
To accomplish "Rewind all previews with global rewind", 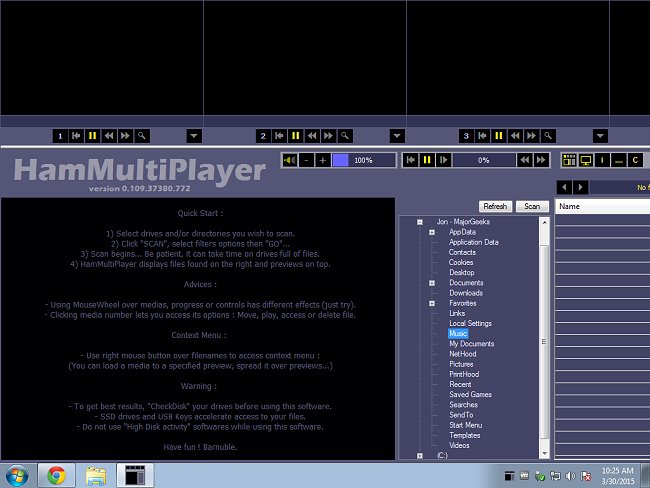I will click(x=524, y=160).
